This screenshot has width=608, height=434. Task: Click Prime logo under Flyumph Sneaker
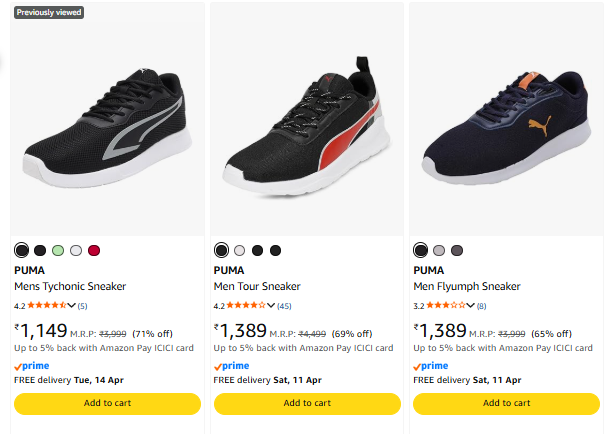pos(431,366)
